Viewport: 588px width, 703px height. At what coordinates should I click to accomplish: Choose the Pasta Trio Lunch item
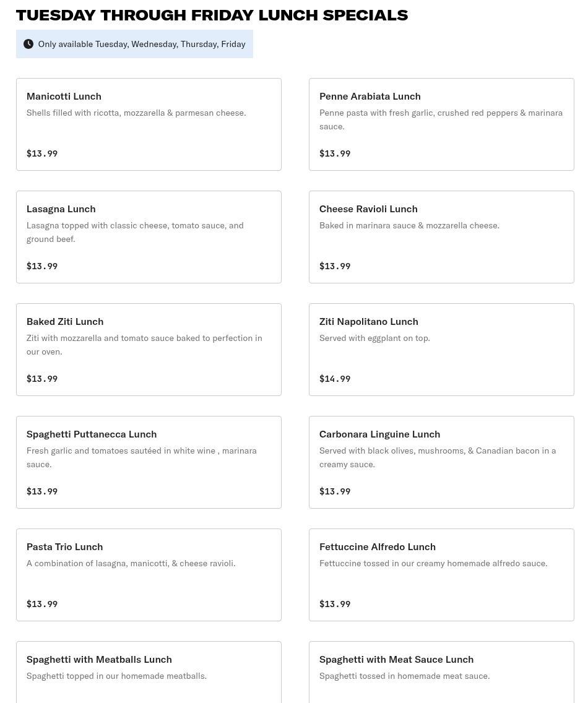click(x=149, y=574)
